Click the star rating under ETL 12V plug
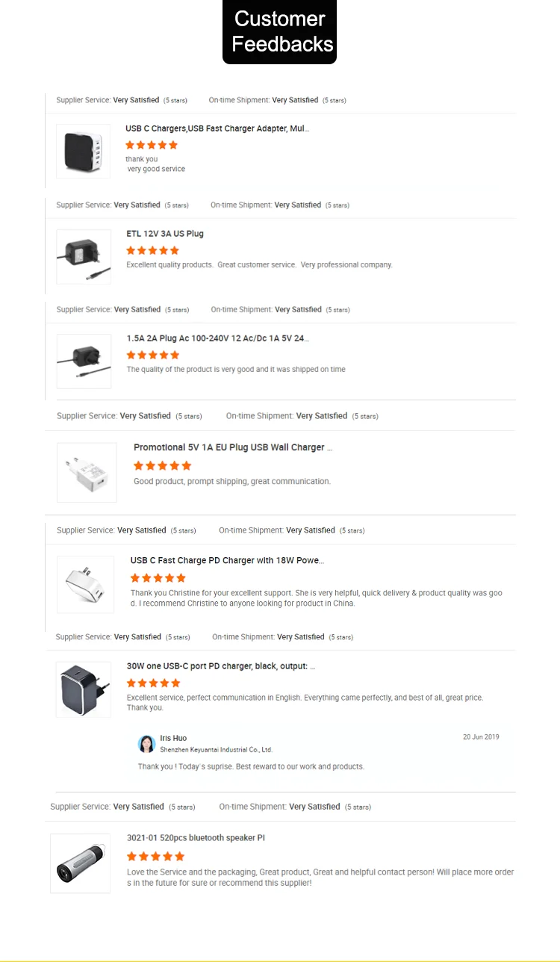560x962 pixels. 153,250
